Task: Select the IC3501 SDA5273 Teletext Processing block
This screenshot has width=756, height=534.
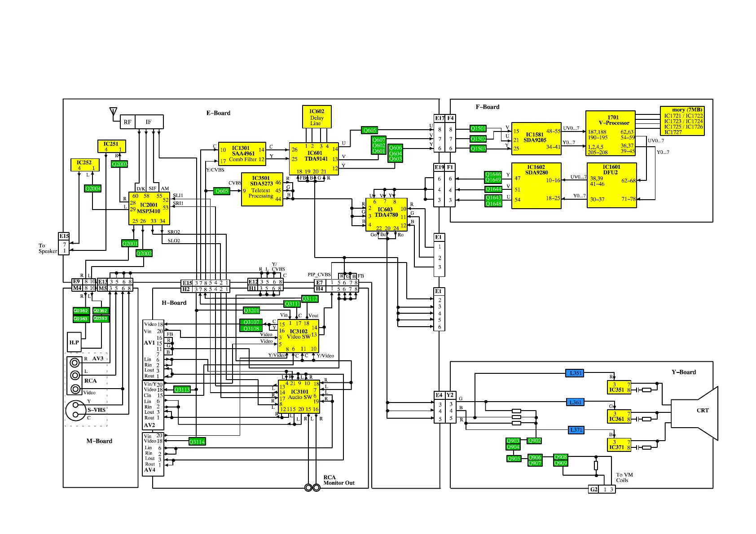Action: tap(262, 189)
